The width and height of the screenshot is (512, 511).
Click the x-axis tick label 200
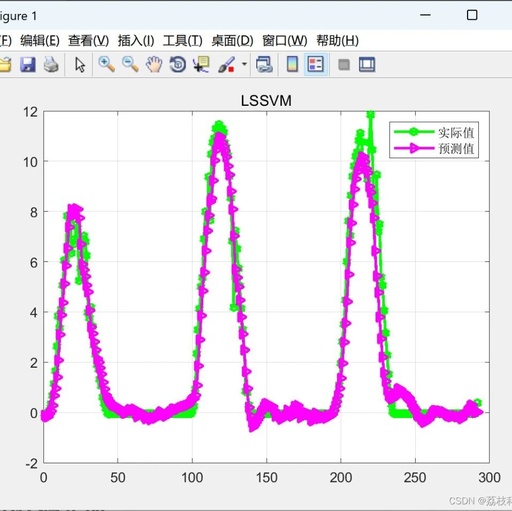click(341, 478)
